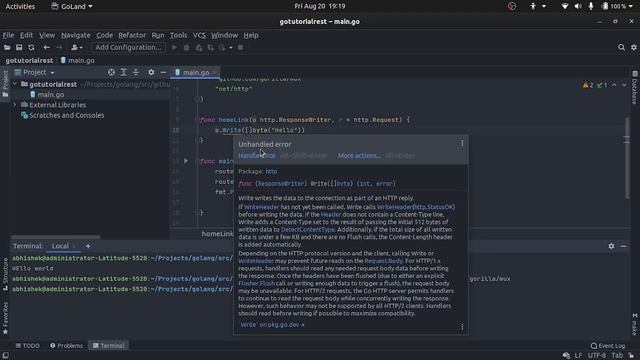The image size is (640, 360).
Task: Click LF line separator in status bar
Action: (x=578, y=356)
